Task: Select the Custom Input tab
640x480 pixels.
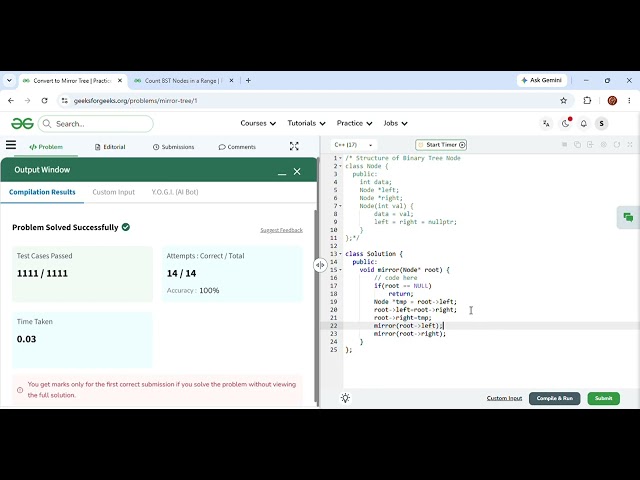Action: (x=113, y=192)
